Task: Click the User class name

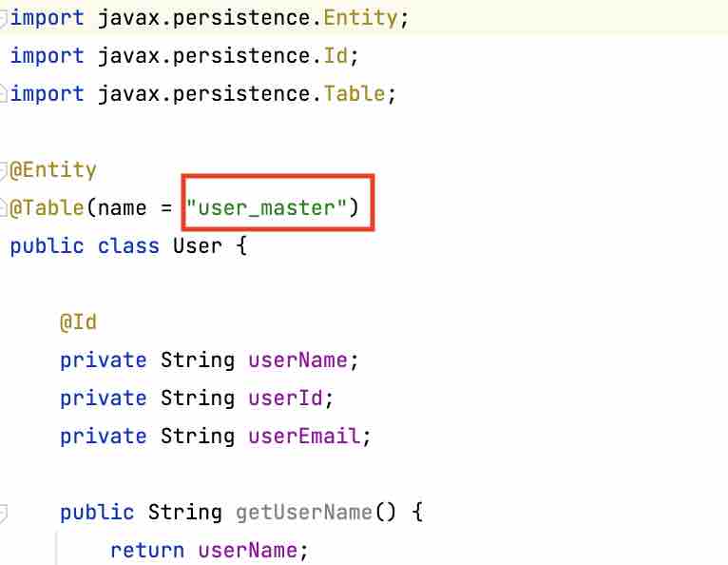Action: (198, 245)
